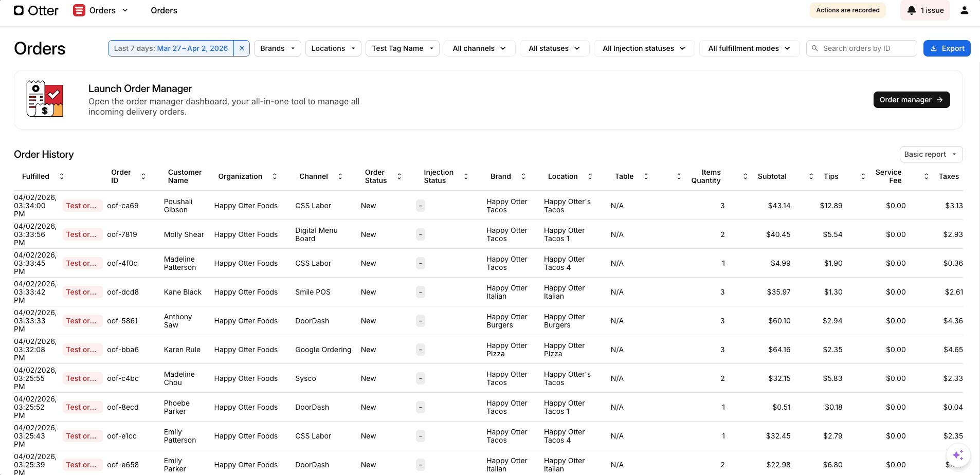Expand the All statuses filter

(x=554, y=48)
